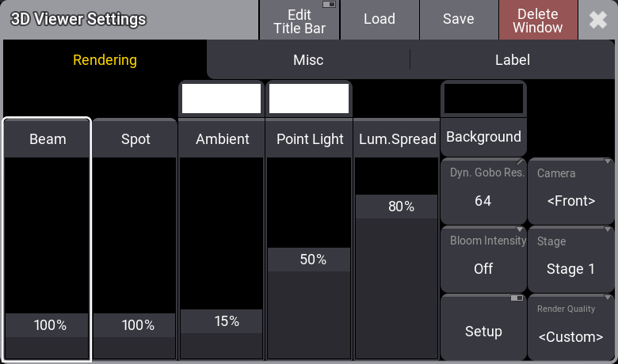The height and width of the screenshot is (364, 618).
Task: Open the Camera dropdown showing Front
Action: coord(570,191)
